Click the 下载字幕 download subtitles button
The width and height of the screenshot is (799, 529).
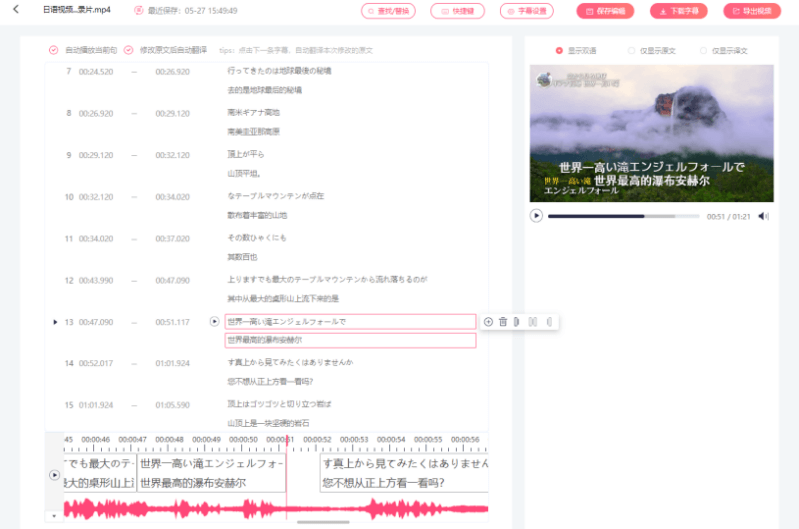point(678,11)
